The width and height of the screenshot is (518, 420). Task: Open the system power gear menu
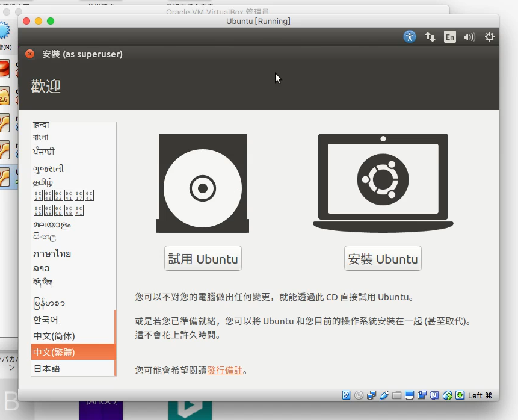coord(489,37)
